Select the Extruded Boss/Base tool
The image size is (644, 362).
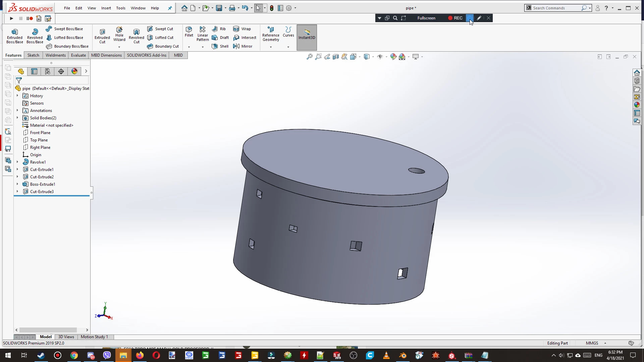pos(14,36)
